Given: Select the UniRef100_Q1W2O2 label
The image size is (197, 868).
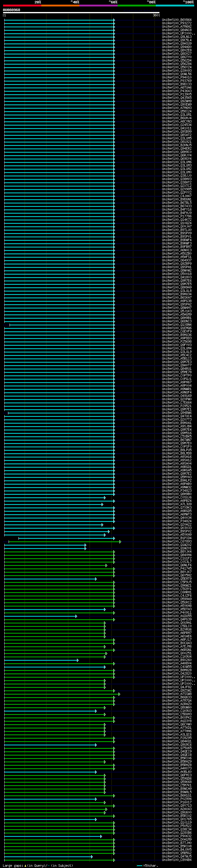Looking at the screenshot, I should pyautogui.click(x=177, y=545).
